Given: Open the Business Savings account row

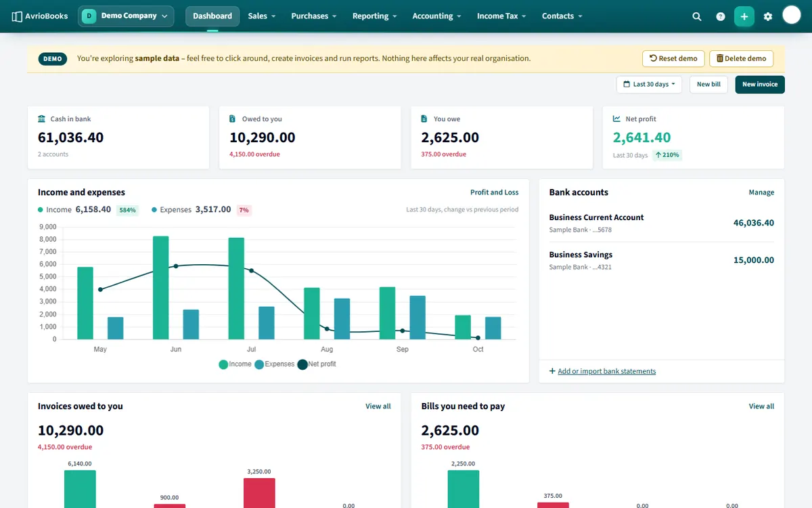Looking at the screenshot, I should pos(662,260).
